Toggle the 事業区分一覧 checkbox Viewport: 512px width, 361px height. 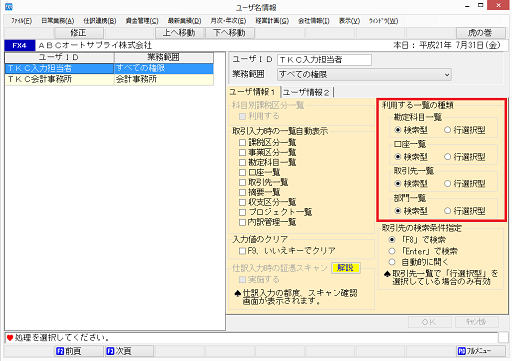click(242, 153)
